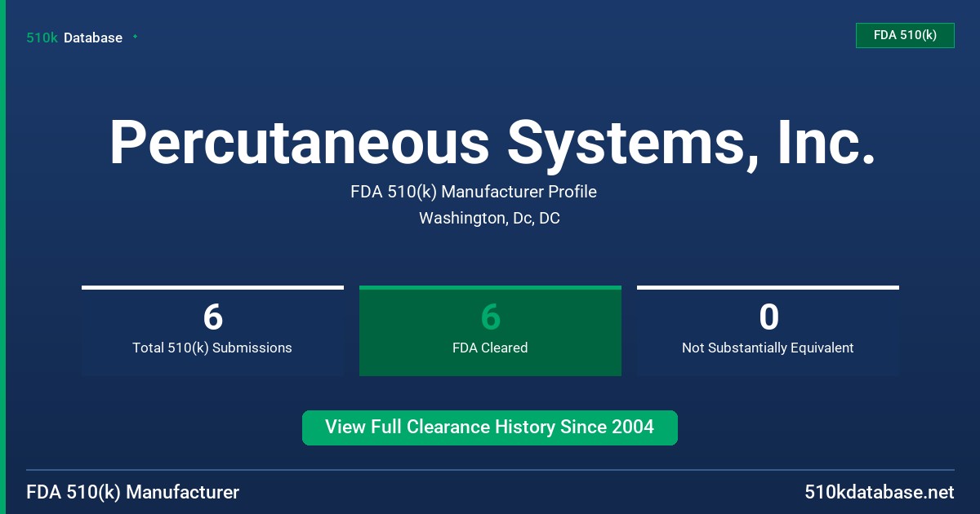Screen dimensions: 980x514
Task: Select the FDA 510(k) Manufacturer Profile subtitle
Action: (474, 192)
